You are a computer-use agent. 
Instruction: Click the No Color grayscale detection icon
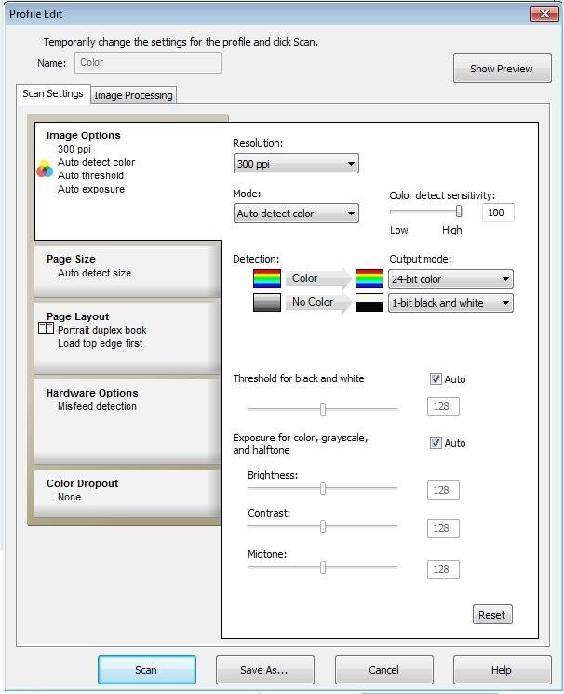pyautogui.click(x=267, y=302)
